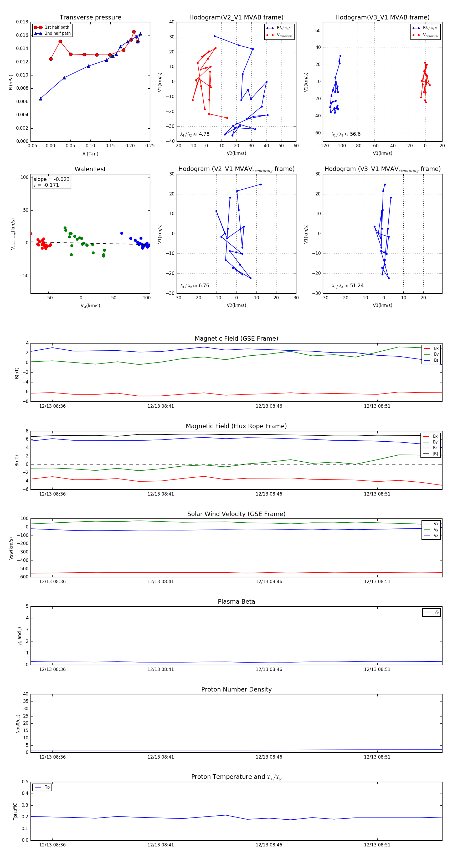The height and width of the screenshot is (868, 473).
Task: Select the By' legend entry in flux rope plot
Action: pyautogui.click(x=431, y=442)
